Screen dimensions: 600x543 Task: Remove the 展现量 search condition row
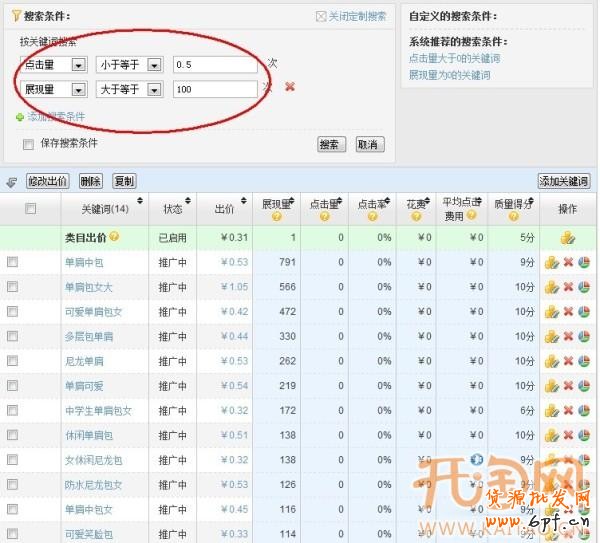coord(290,87)
